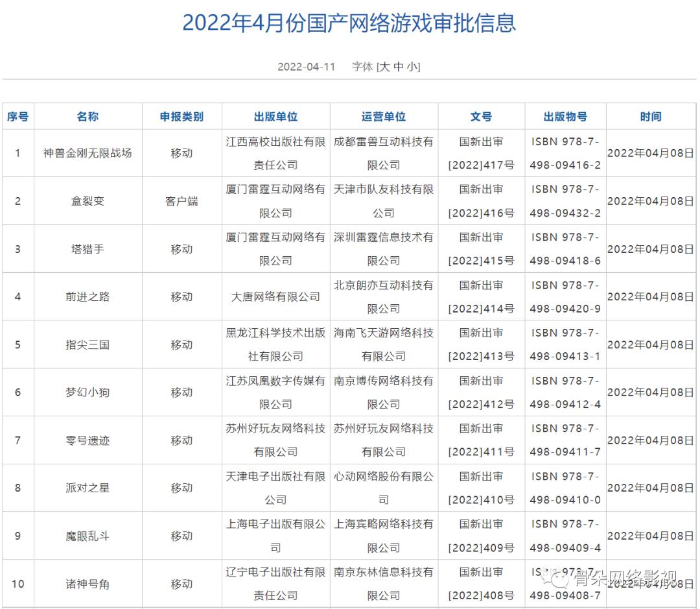Select date 2022年04月08日 in row 10

point(650,583)
